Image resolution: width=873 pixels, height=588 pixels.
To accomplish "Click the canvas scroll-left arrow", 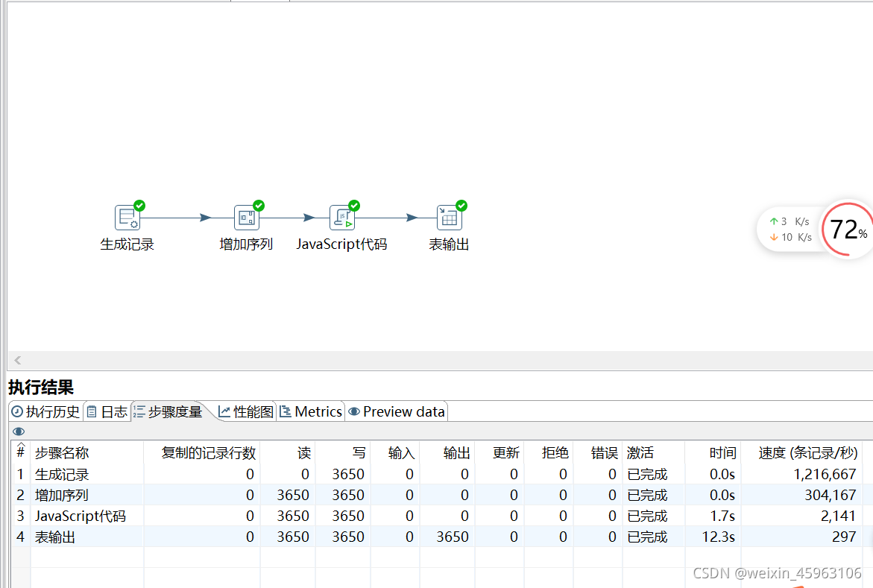I will click(x=18, y=360).
